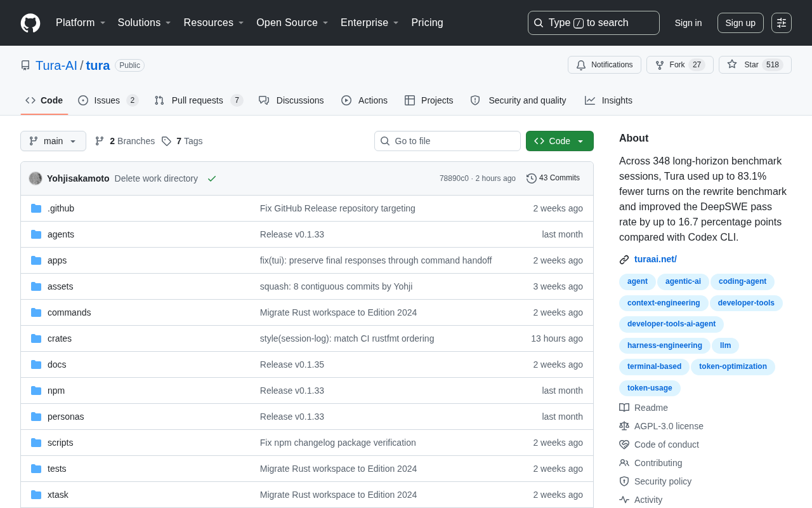Screen dimensions: 812x508
Task: Open the Pricing page
Action: coord(427,23)
